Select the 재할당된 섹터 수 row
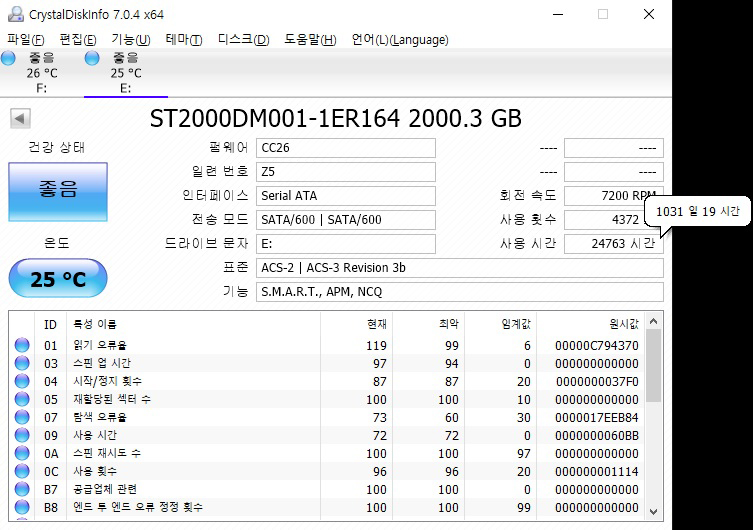The width and height of the screenshot is (753, 530). 327,399
